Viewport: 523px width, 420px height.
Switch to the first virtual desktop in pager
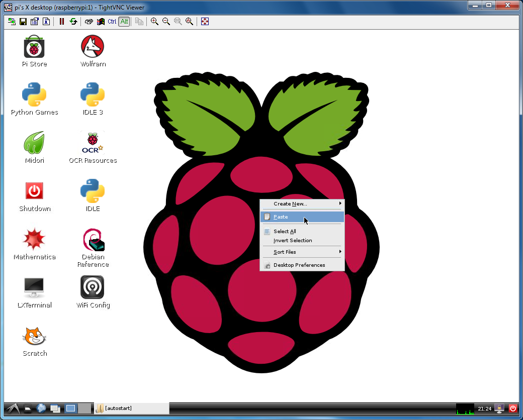(71, 408)
